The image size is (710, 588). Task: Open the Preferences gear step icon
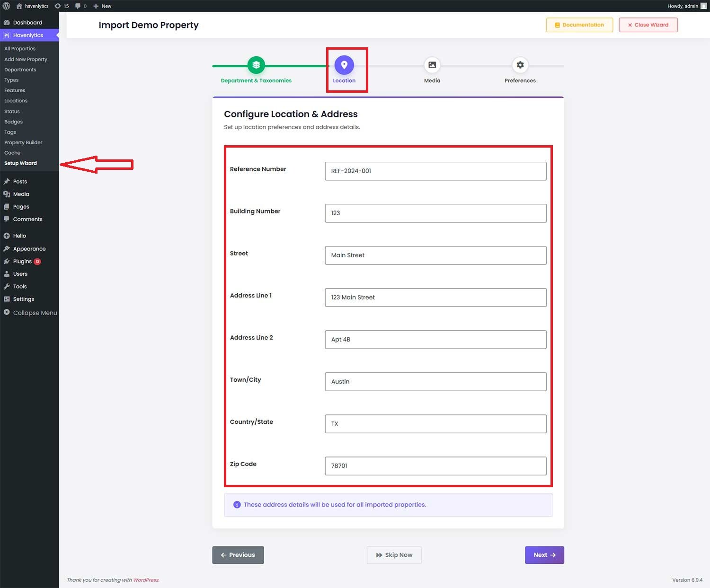click(x=520, y=65)
